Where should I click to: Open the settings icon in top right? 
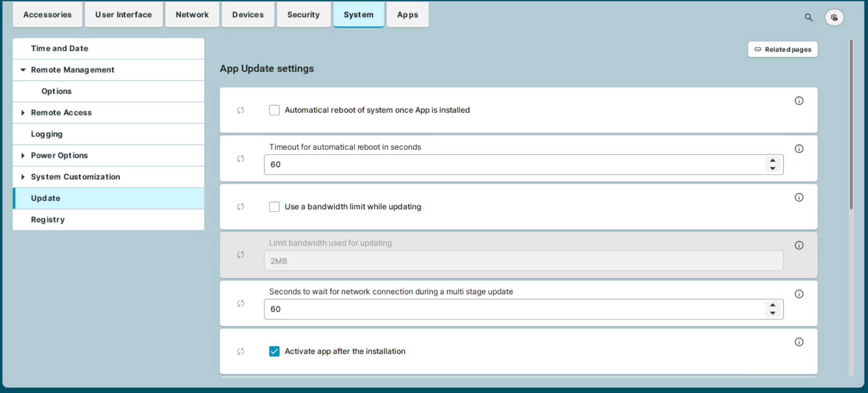click(834, 18)
